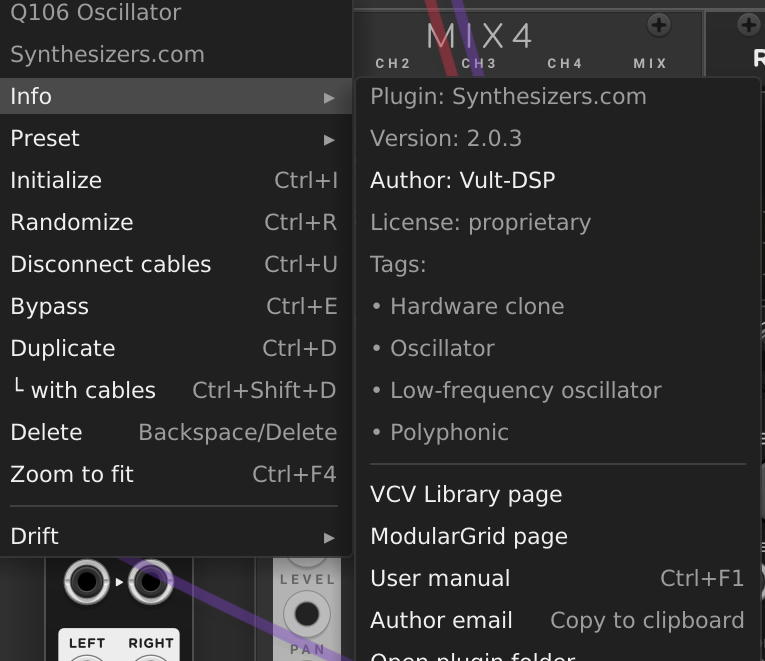Image resolution: width=765 pixels, height=661 pixels.
Task: Click the right audio jack with purple cable
Action: (150, 581)
